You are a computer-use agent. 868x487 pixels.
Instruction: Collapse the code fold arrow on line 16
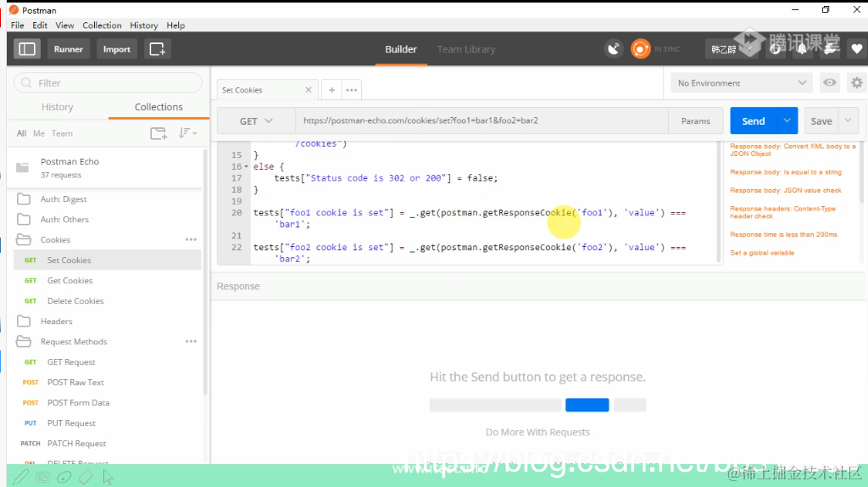pyautogui.click(x=247, y=167)
